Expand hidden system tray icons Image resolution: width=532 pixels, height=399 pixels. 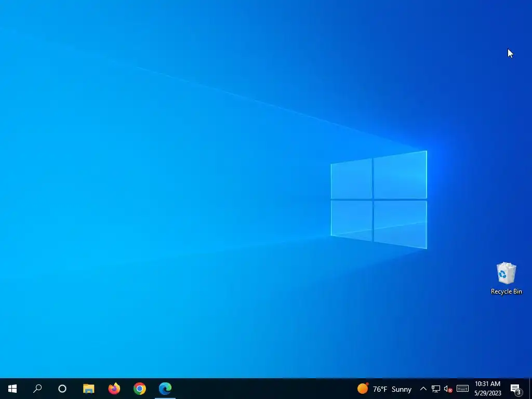coord(423,389)
